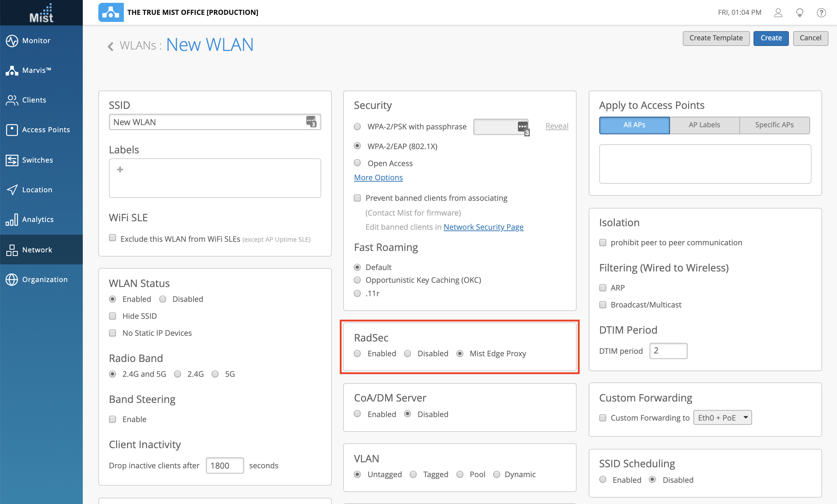
Task: Switch to the Specific APs tab
Action: pos(774,125)
